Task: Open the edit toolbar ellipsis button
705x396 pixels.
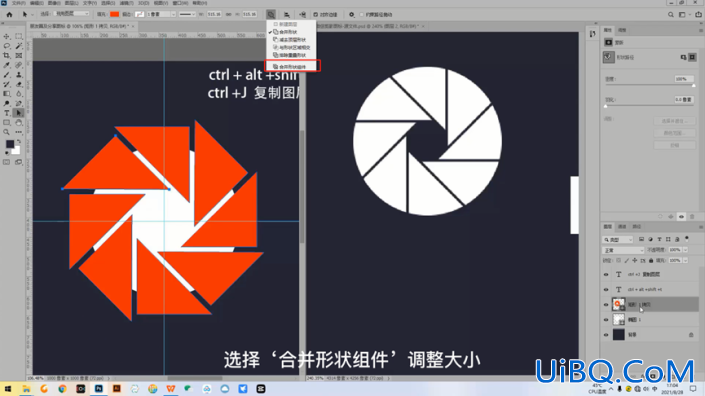Action: click(x=18, y=132)
